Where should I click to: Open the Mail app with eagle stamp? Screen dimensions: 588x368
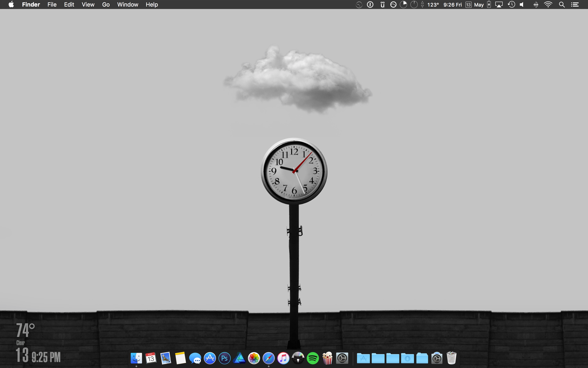point(166,358)
